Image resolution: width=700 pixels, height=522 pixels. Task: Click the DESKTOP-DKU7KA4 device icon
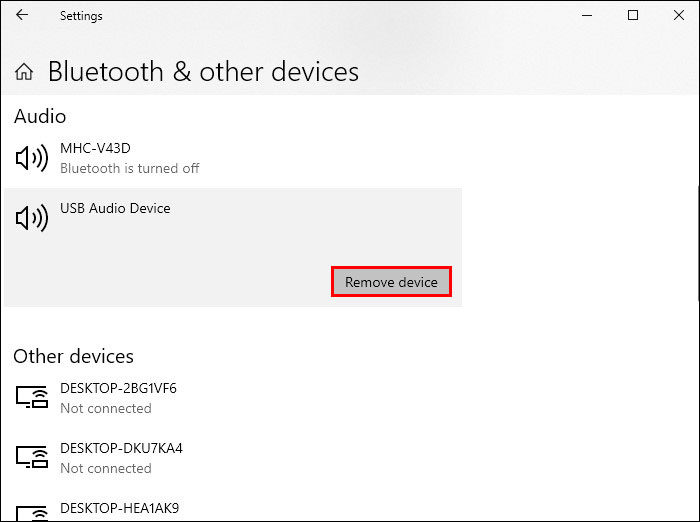click(32, 458)
